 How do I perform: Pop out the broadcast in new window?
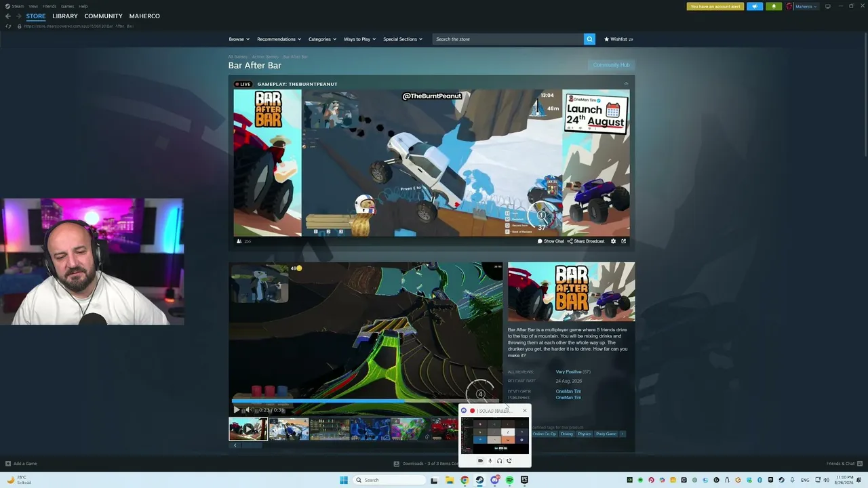click(x=624, y=241)
